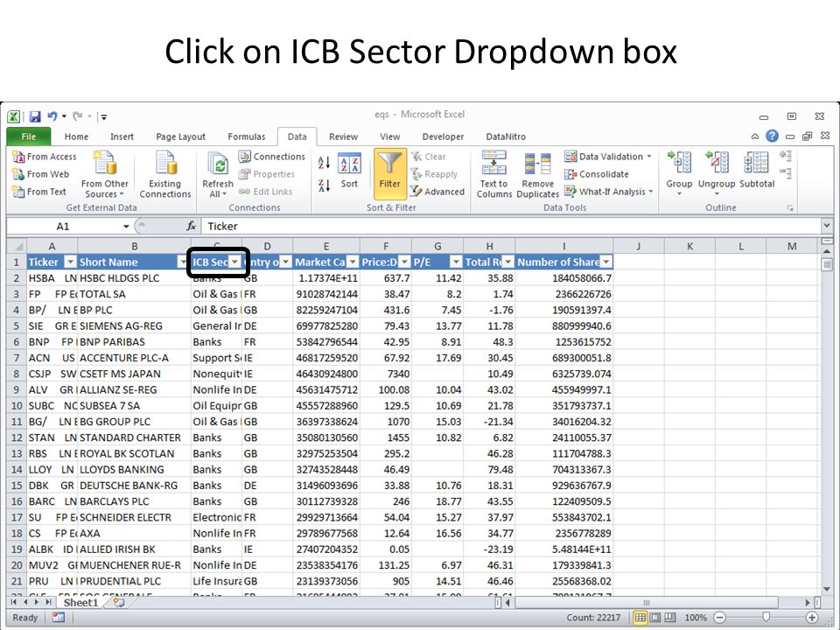Switch to the Insert tab
840x630 pixels.
122,136
